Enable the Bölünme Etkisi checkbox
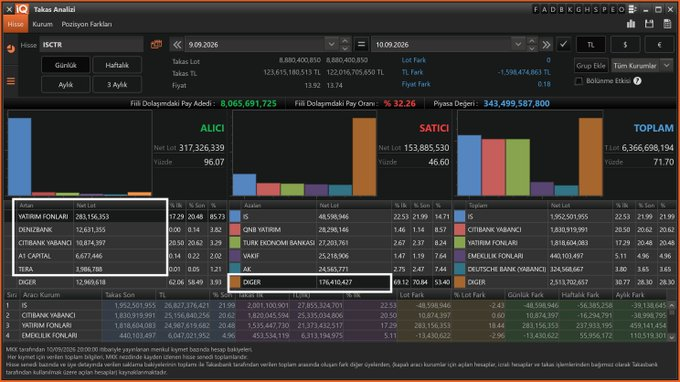680x382 pixels. point(579,81)
